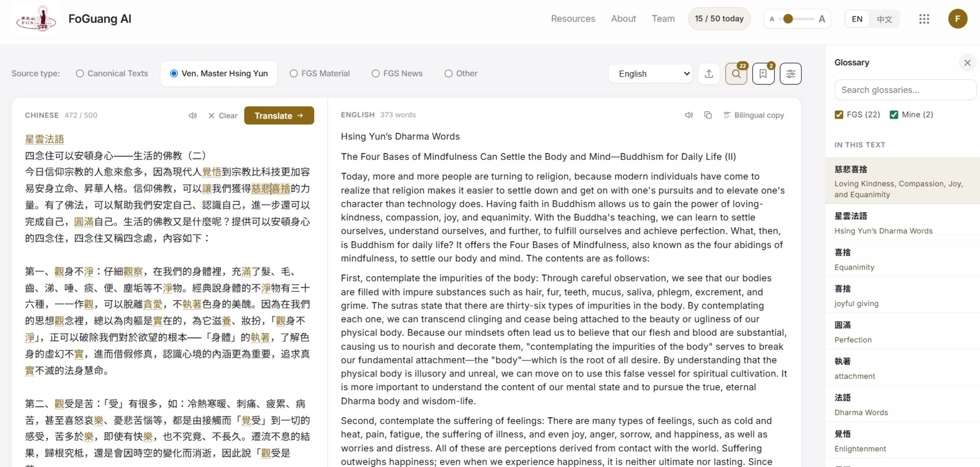
Task: Play English translation audio
Action: point(689,115)
